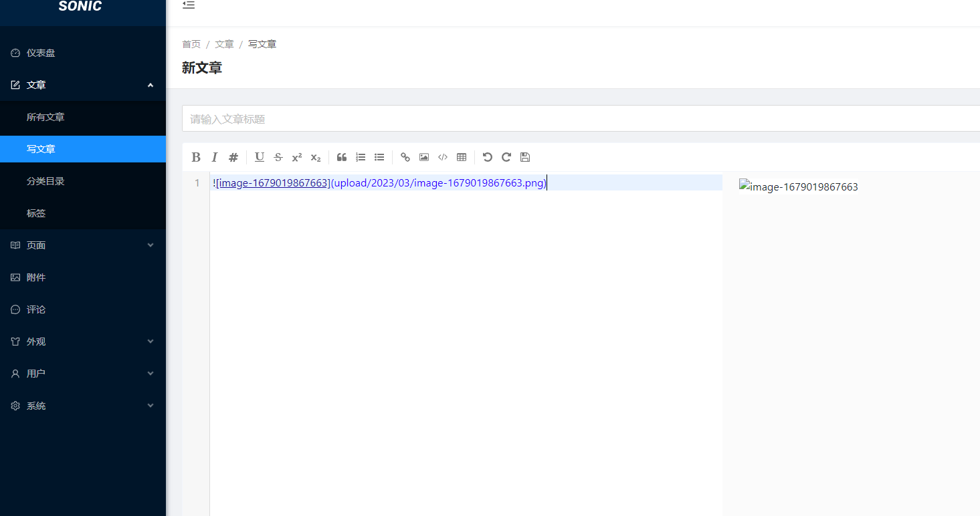Expand the 外观 menu section
Screen dimensions: 980x516
coord(36,341)
